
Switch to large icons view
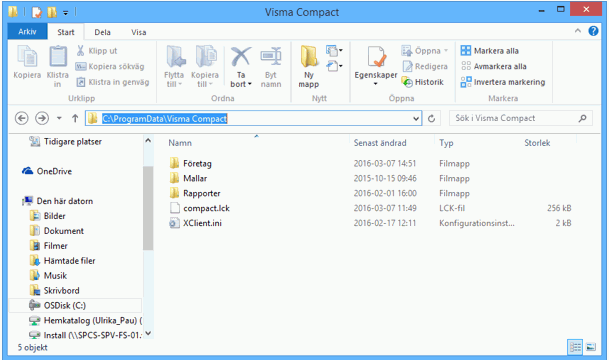(x=591, y=347)
